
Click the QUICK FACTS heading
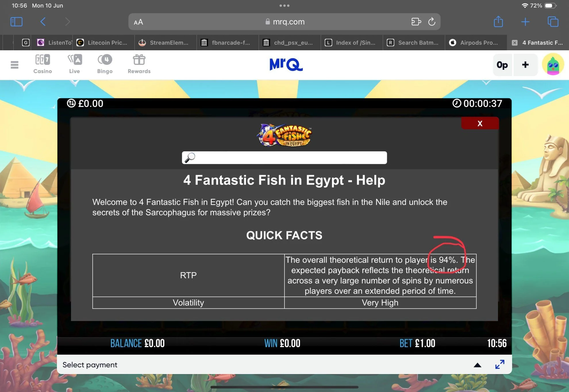click(x=284, y=235)
